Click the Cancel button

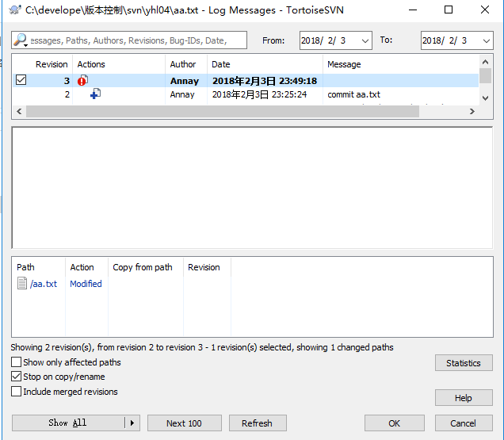click(x=463, y=423)
